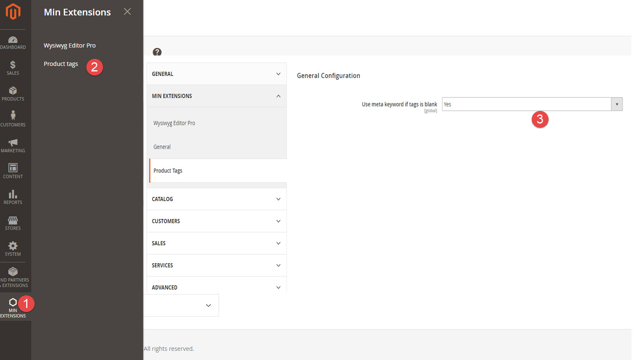Click the dropdown below the Advanced section
644x360 pixels.
pyautogui.click(x=181, y=305)
